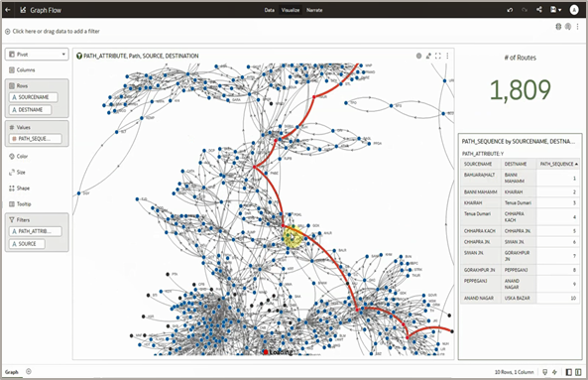Open the filter bar overflow menu

tap(578, 27)
